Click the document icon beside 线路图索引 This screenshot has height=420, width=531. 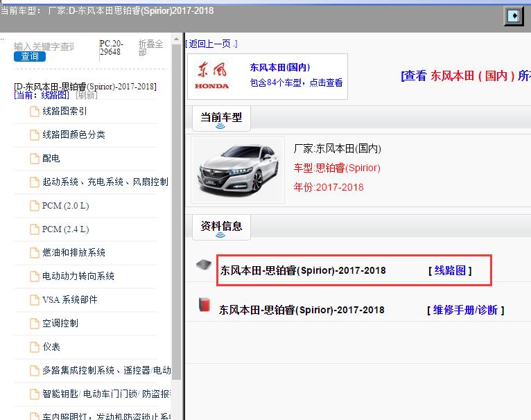tap(34, 112)
